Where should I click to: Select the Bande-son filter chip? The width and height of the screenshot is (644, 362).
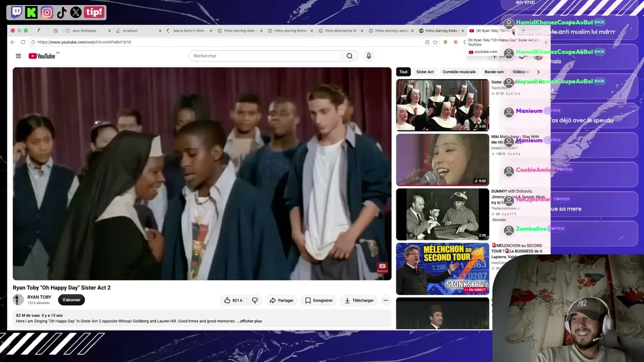pyautogui.click(x=494, y=72)
